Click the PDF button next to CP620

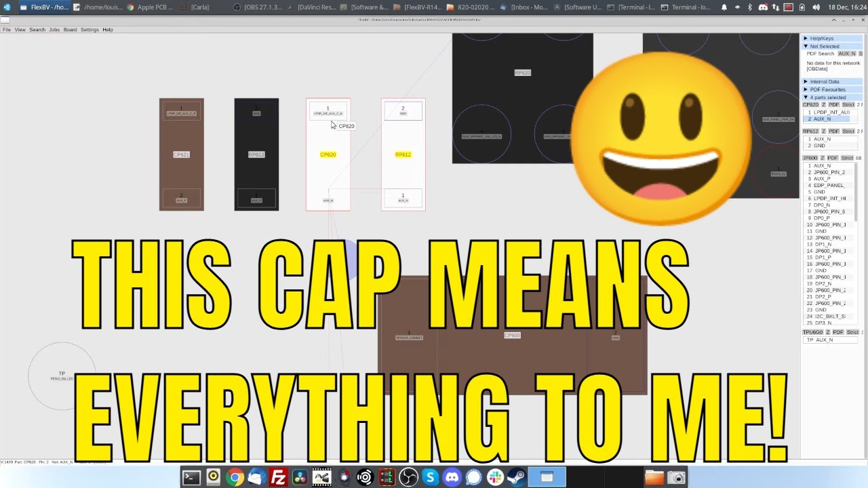pos(834,105)
